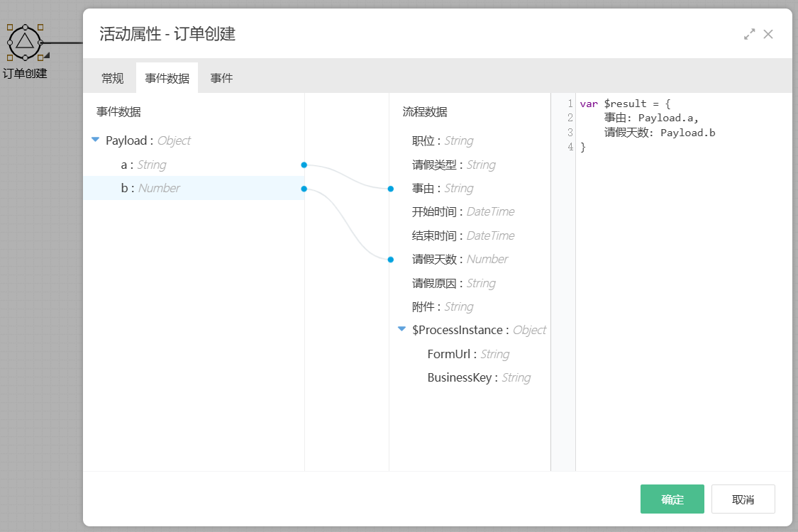Click the 订单创建 event node icon
Viewport: 798px width, 532px height.
[25, 42]
